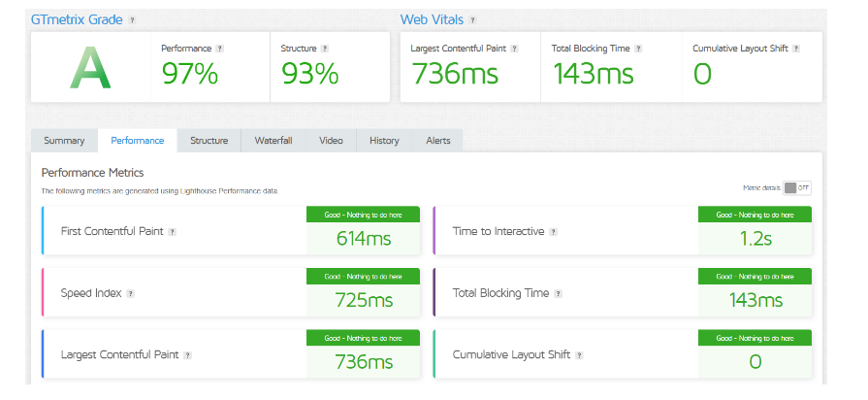The height and width of the screenshot is (400, 868).
Task: Open Cumulative Layout Shift metric row help icon
Action: coord(579,355)
